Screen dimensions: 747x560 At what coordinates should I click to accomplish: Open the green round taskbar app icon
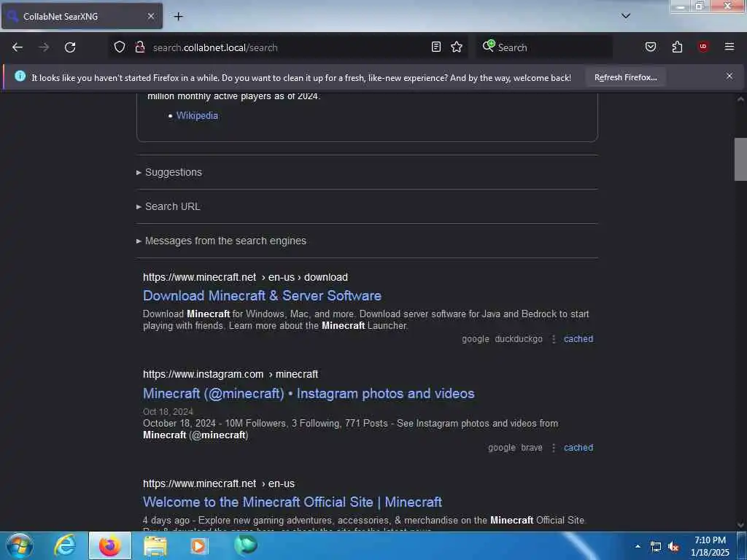tap(245, 544)
